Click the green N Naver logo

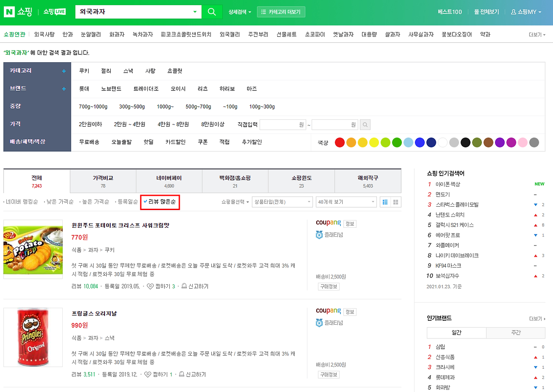tap(9, 12)
